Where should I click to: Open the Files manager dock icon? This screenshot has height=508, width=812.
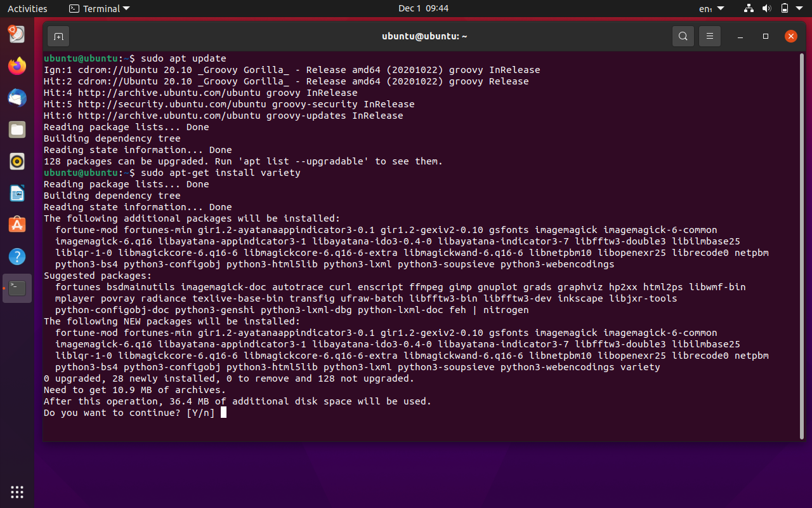point(17,130)
